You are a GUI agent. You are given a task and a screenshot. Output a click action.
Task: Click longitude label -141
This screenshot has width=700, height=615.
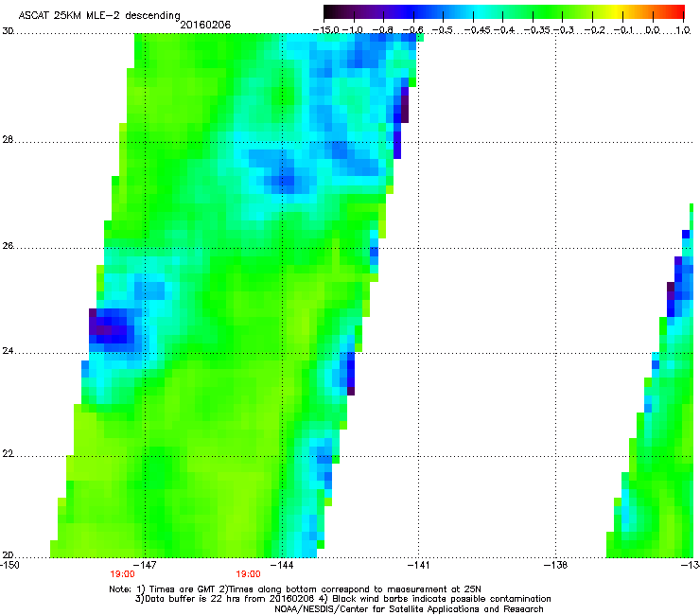pyautogui.click(x=418, y=565)
